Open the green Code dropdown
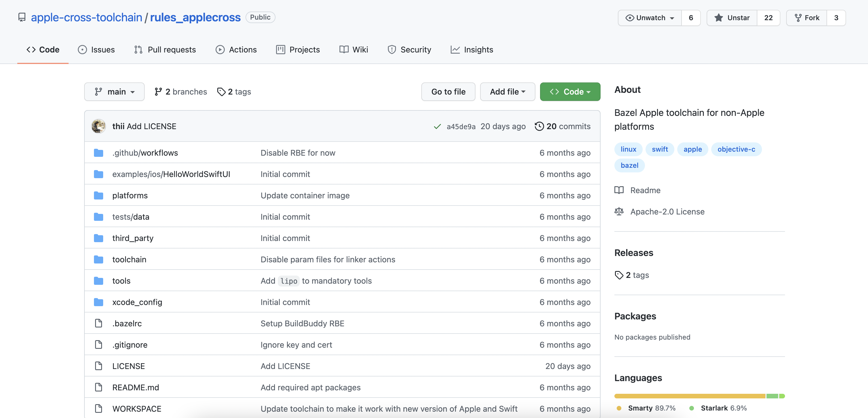868x418 pixels. tap(570, 92)
